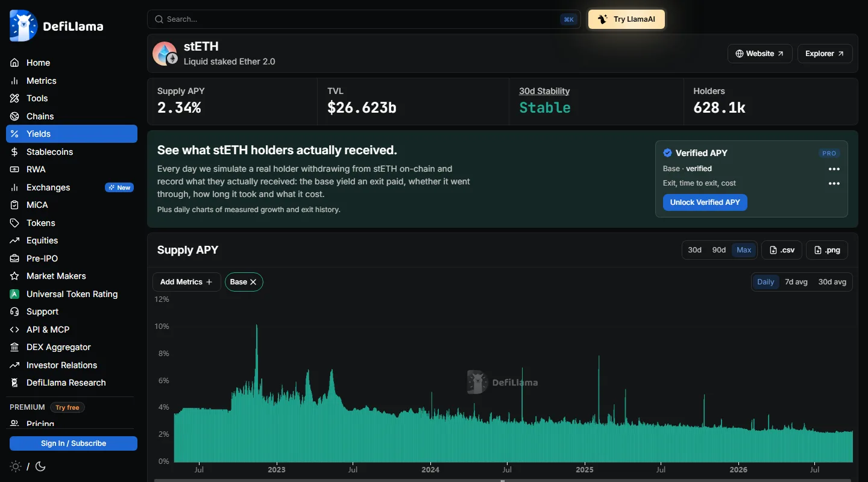
Task: Click Unlock Verified APY
Action: [x=705, y=202]
